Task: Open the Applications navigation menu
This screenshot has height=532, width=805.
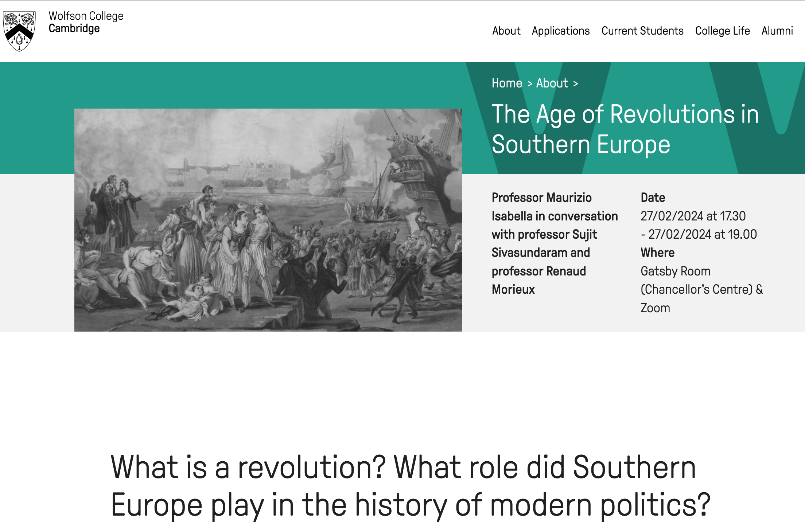Action: point(560,31)
